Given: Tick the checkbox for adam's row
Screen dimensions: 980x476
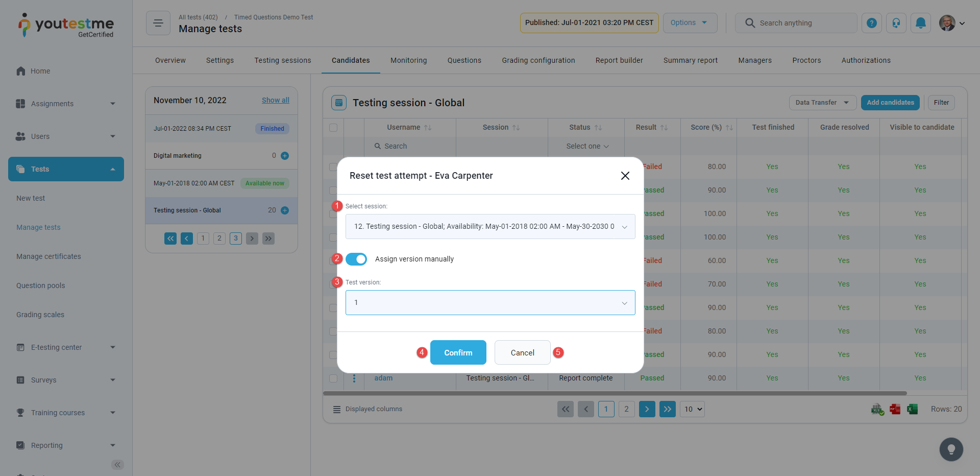Looking at the screenshot, I should coord(333,378).
